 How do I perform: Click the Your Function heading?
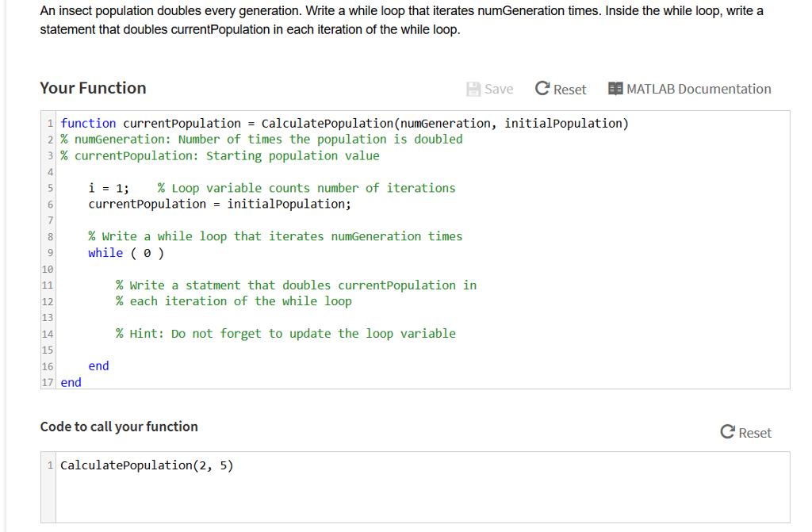click(93, 87)
